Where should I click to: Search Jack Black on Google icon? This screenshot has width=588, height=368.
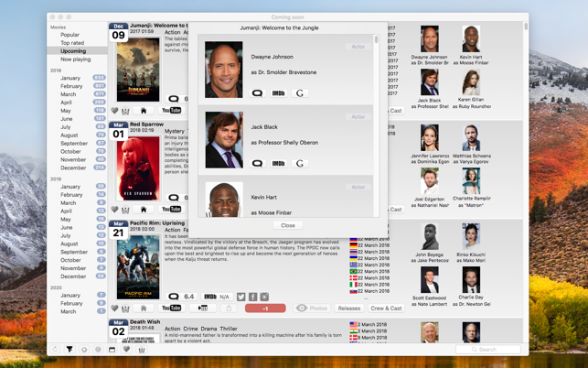point(300,163)
